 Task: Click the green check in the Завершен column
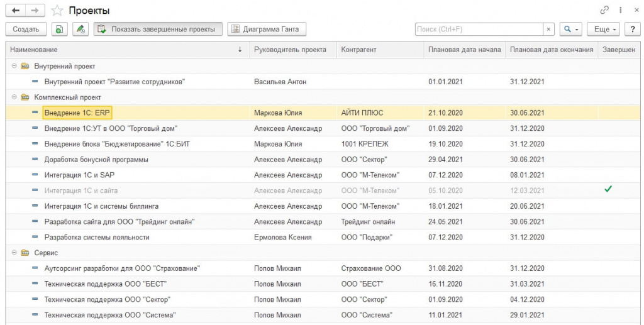[x=608, y=189]
